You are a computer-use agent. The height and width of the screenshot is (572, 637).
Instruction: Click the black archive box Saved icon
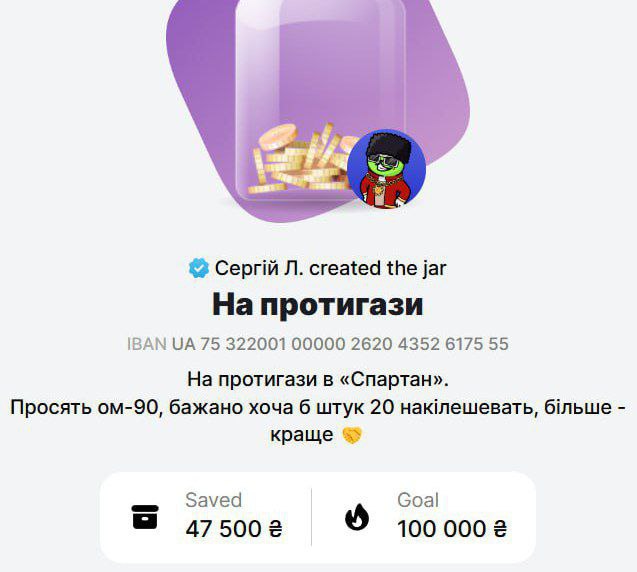(x=145, y=517)
